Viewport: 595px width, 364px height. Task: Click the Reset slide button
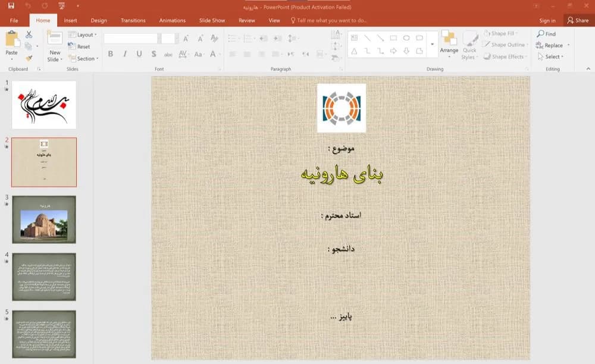(79, 46)
